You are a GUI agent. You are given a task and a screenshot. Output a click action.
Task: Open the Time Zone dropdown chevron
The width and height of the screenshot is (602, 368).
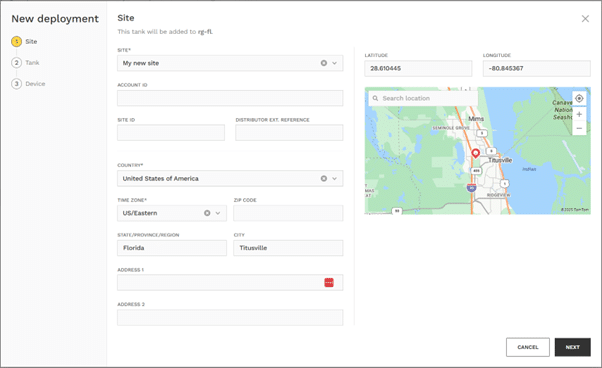click(218, 213)
